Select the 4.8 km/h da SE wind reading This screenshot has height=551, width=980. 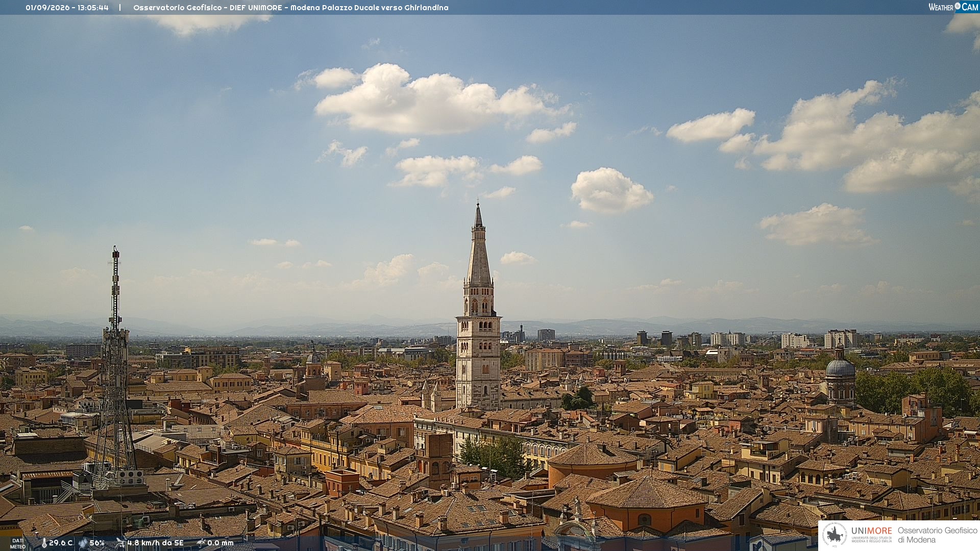(155, 543)
